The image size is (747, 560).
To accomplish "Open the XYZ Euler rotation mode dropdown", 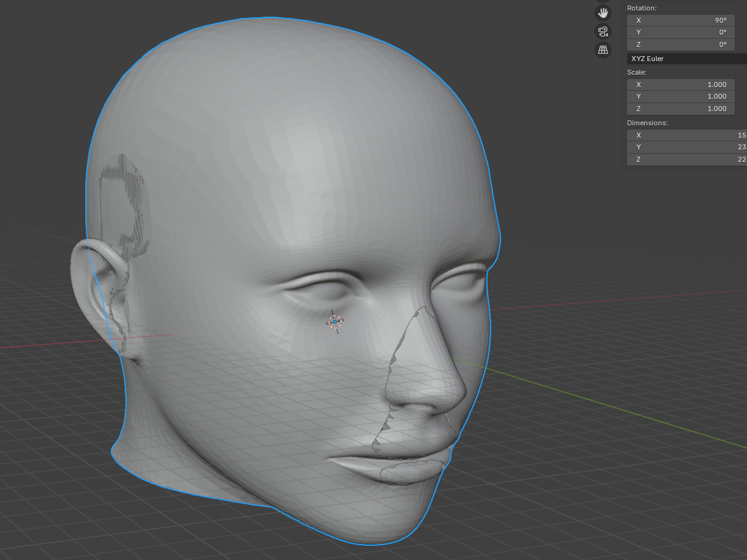I will 687,59.
